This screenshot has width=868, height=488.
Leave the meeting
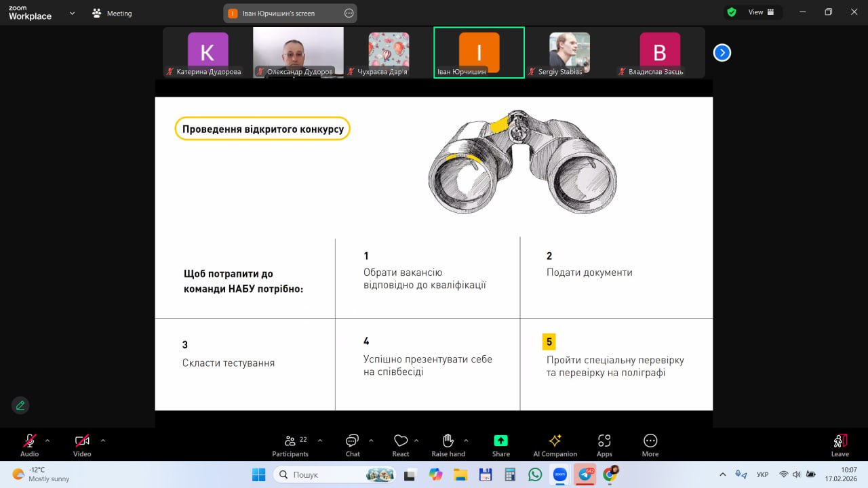tap(840, 445)
